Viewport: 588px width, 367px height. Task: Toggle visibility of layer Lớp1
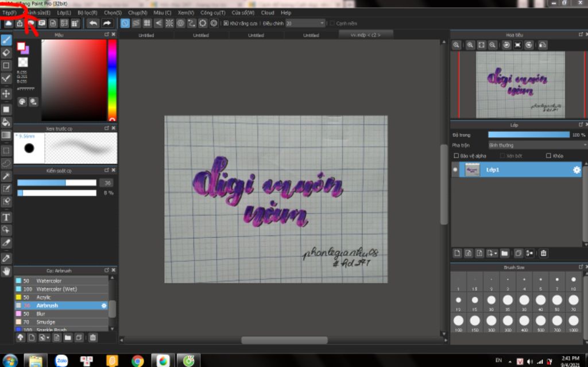tap(455, 169)
